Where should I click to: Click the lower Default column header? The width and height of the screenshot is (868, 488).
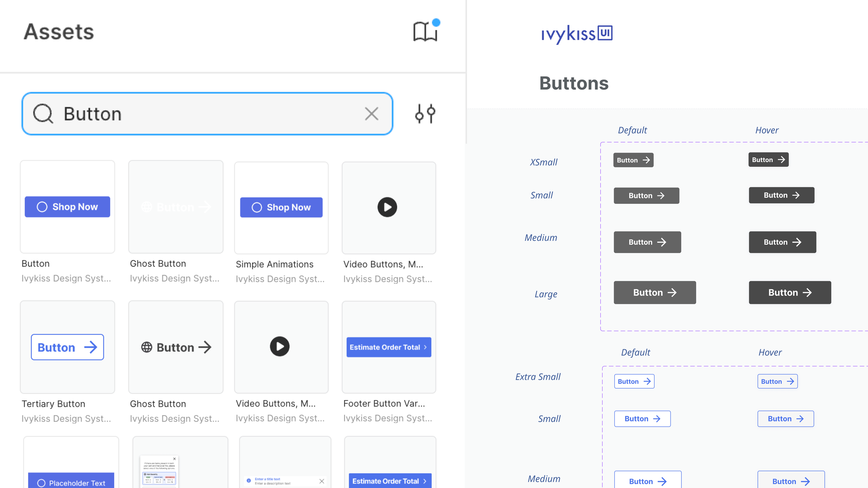click(635, 352)
